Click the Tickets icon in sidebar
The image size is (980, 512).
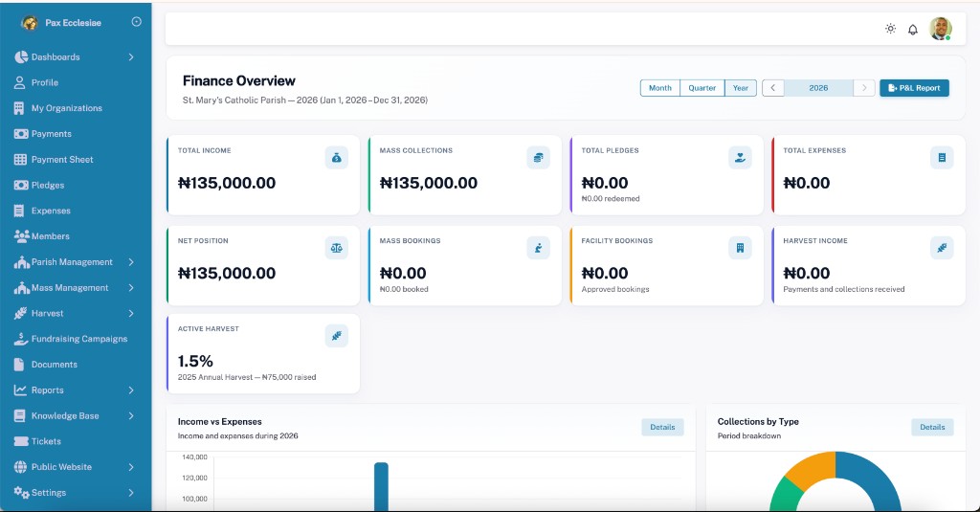(x=21, y=441)
